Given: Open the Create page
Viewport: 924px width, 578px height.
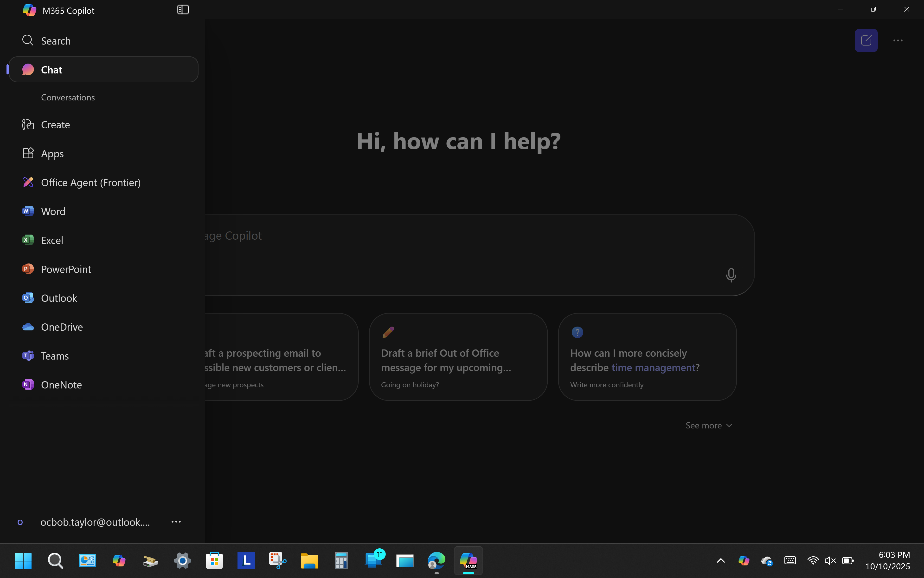Looking at the screenshot, I should 103,125.
